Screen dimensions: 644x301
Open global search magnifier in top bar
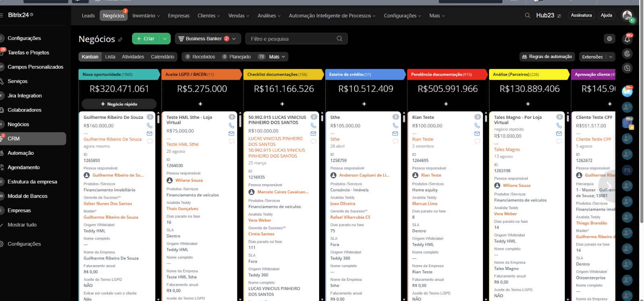[527, 16]
